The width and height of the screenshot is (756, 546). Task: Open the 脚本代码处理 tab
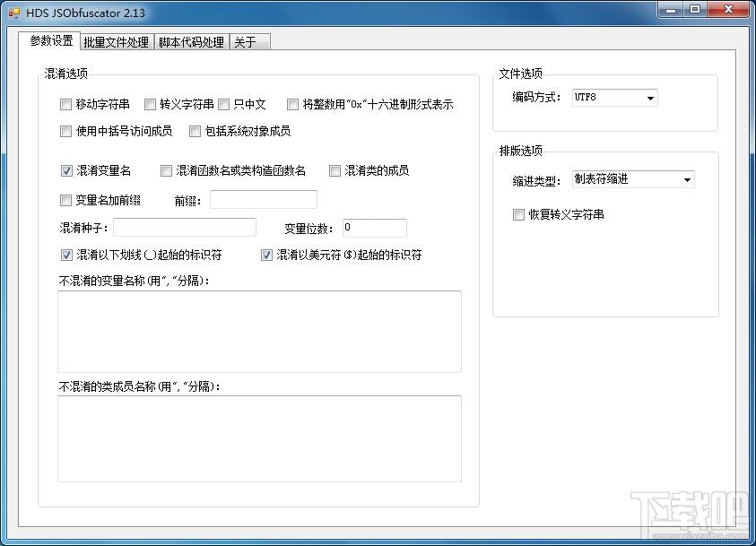(191, 42)
